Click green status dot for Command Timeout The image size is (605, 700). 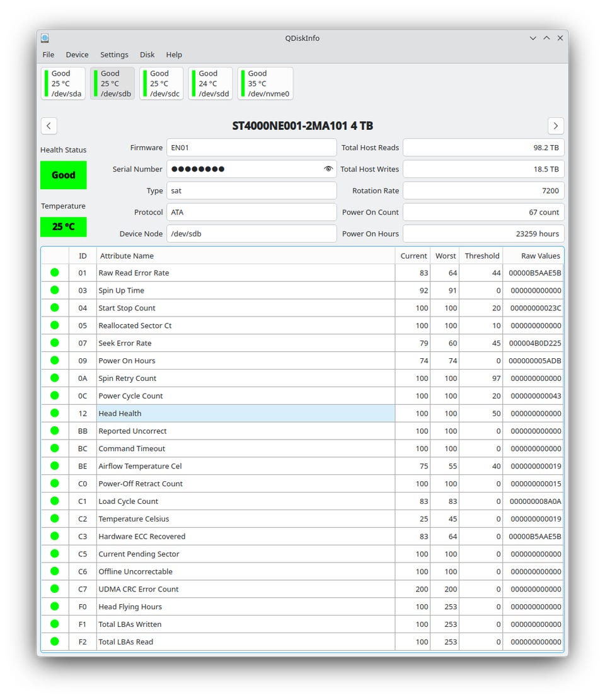click(x=54, y=448)
